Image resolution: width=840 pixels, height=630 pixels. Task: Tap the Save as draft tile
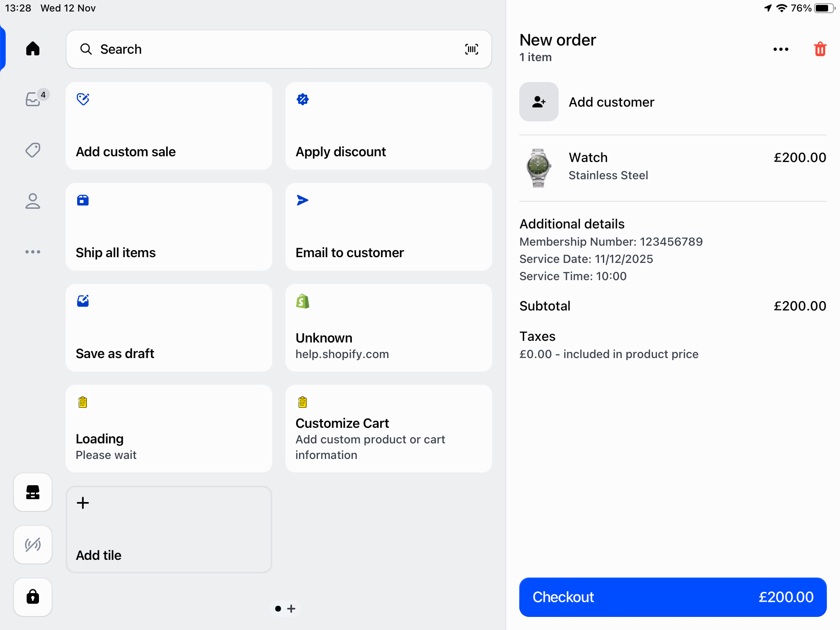pyautogui.click(x=169, y=328)
